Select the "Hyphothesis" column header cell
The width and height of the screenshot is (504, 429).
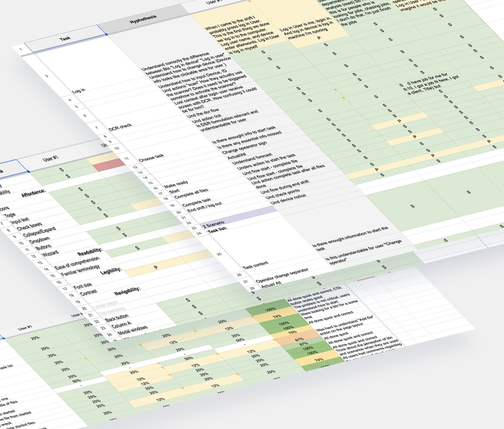(x=143, y=19)
